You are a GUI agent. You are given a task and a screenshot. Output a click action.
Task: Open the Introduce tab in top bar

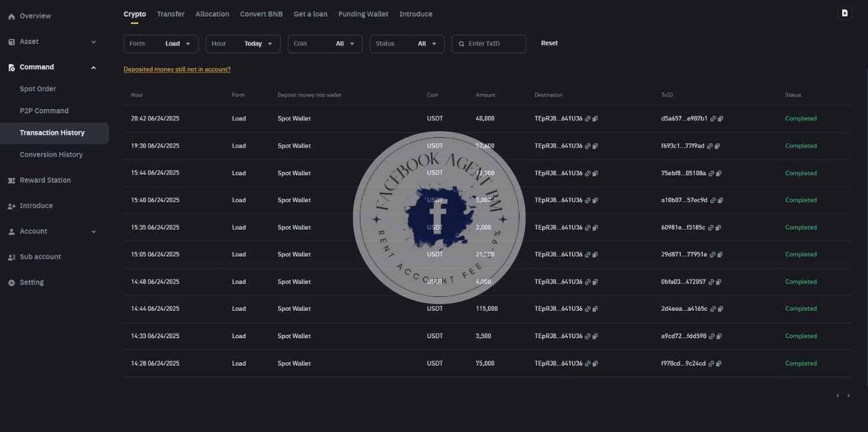click(416, 14)
